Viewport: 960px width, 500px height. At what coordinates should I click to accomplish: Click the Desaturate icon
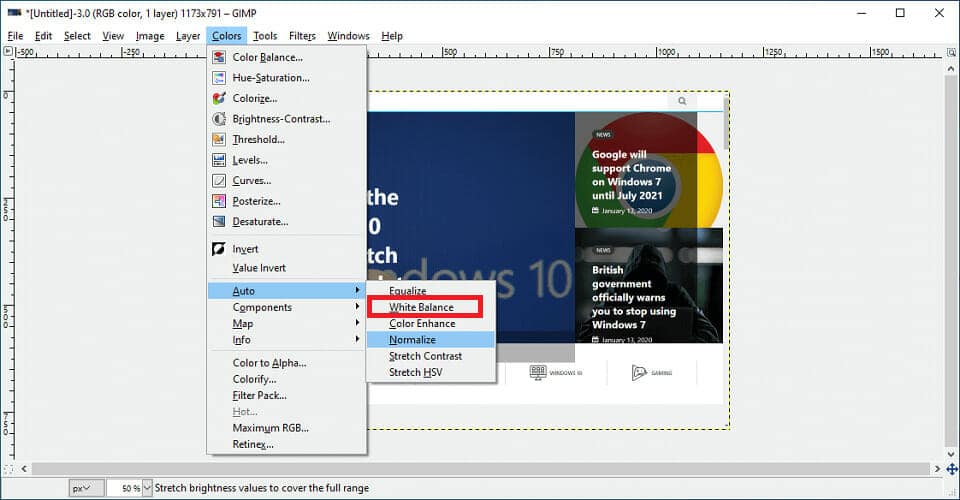219,222
